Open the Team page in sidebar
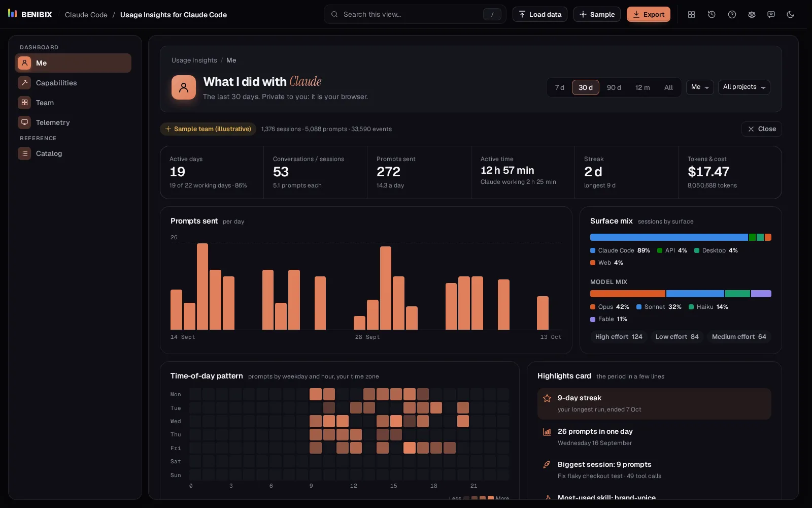 pyautogui.click(x=73, y=103)
